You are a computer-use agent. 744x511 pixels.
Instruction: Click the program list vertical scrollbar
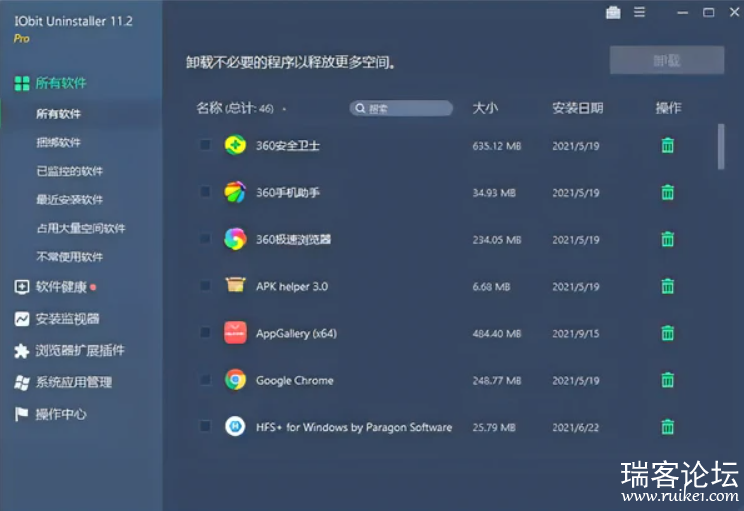721,147
